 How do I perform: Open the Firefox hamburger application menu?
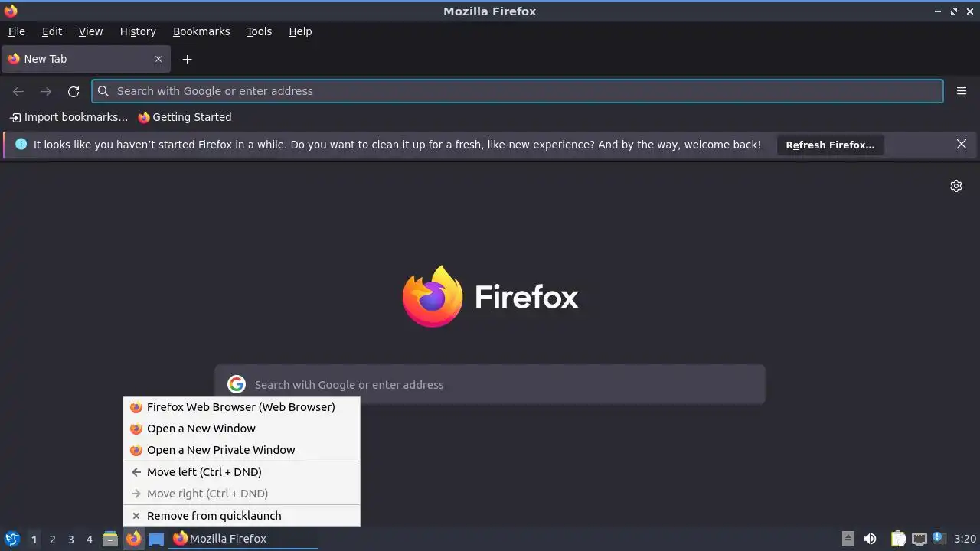tap(962, 91)
